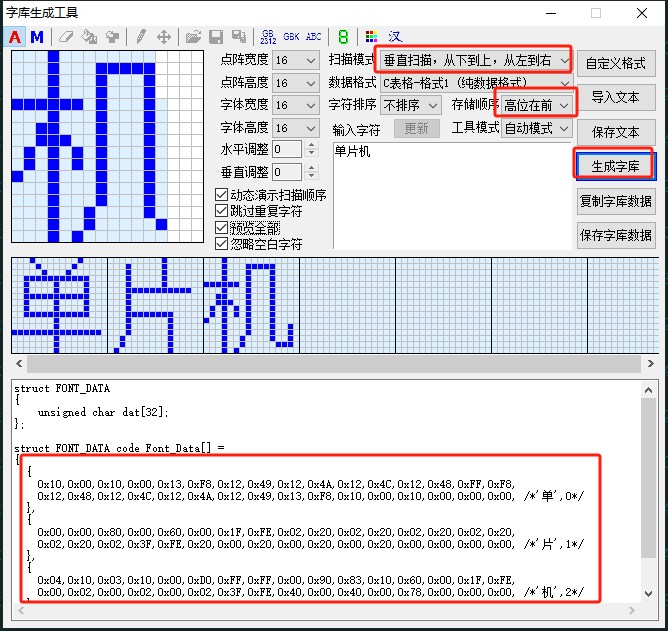Click the preview strip right scroll arrow
Viewport: 668px width, 631px height.
click(651, 363)
